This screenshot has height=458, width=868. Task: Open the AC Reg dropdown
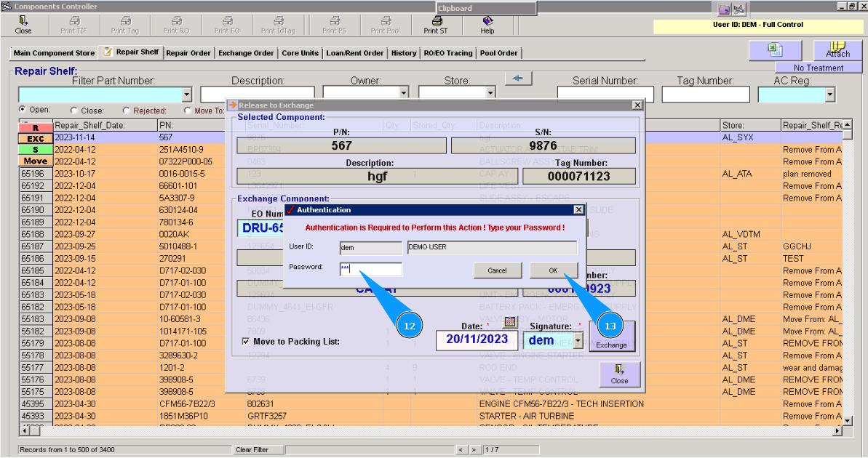[x=830, y=95]
